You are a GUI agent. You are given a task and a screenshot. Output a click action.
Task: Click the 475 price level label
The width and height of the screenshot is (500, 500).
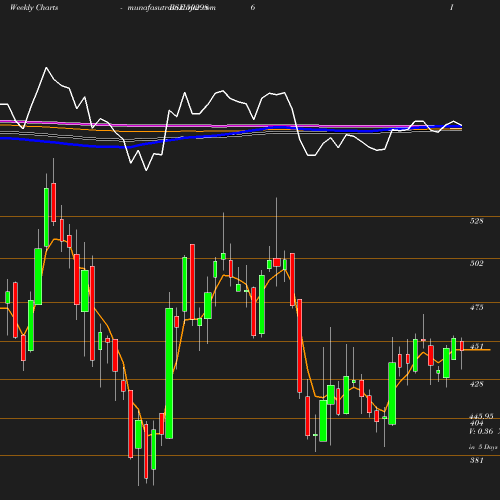(x=476, y=307)
